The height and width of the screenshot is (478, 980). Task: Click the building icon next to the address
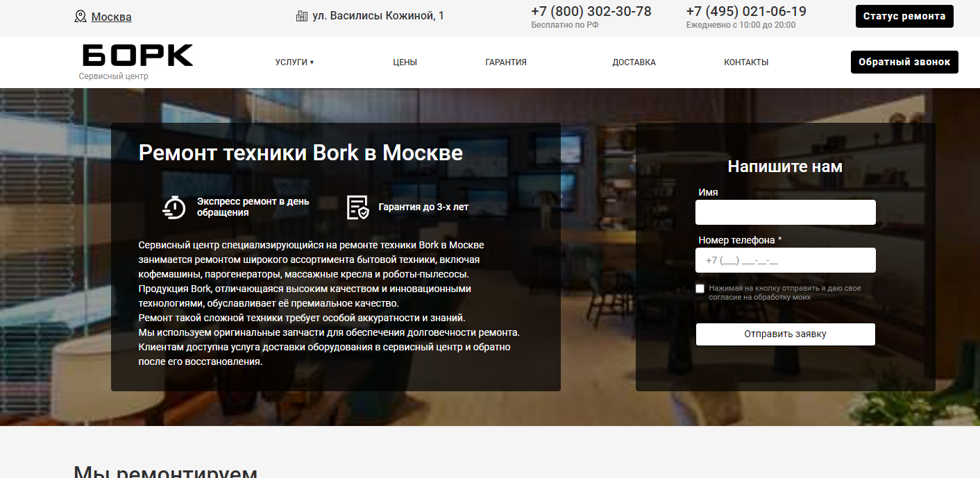coord(302,16)
